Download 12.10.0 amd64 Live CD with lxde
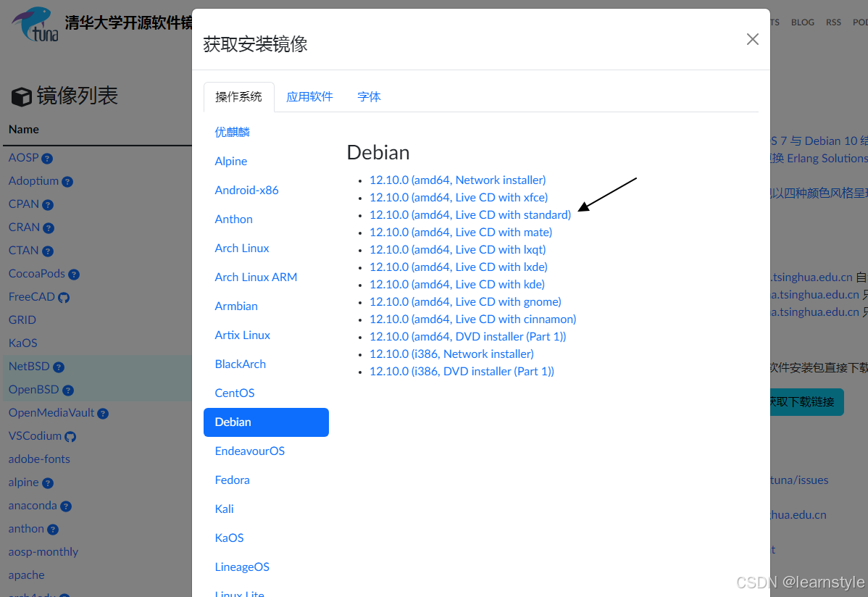Viewport: 868px width, 597px height. 459,267
